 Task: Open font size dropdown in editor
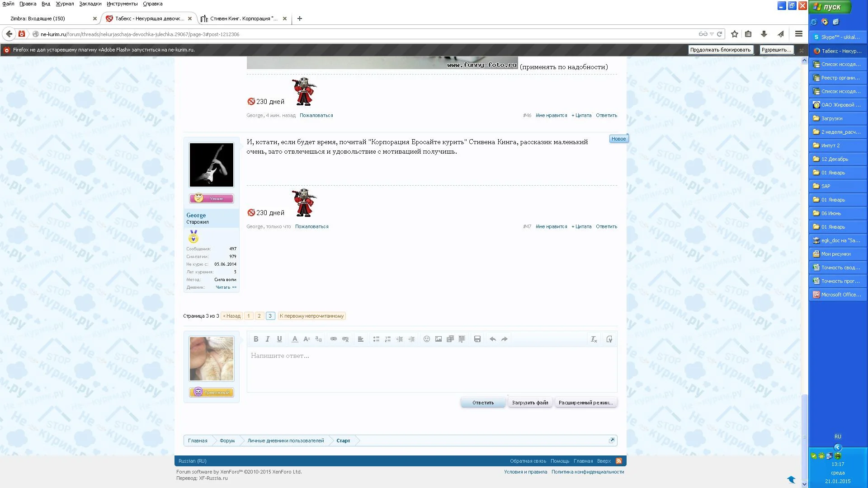[x=307, y=339]
